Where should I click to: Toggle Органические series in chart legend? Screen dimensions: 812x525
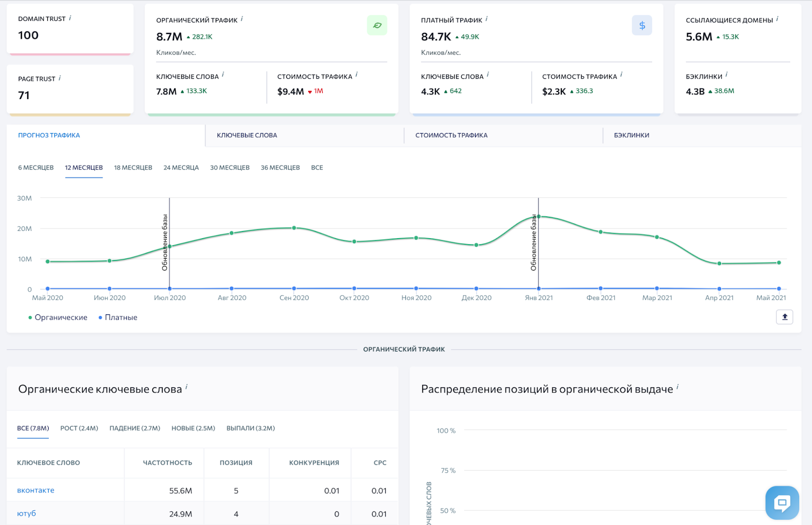click(x=58, y=317)
